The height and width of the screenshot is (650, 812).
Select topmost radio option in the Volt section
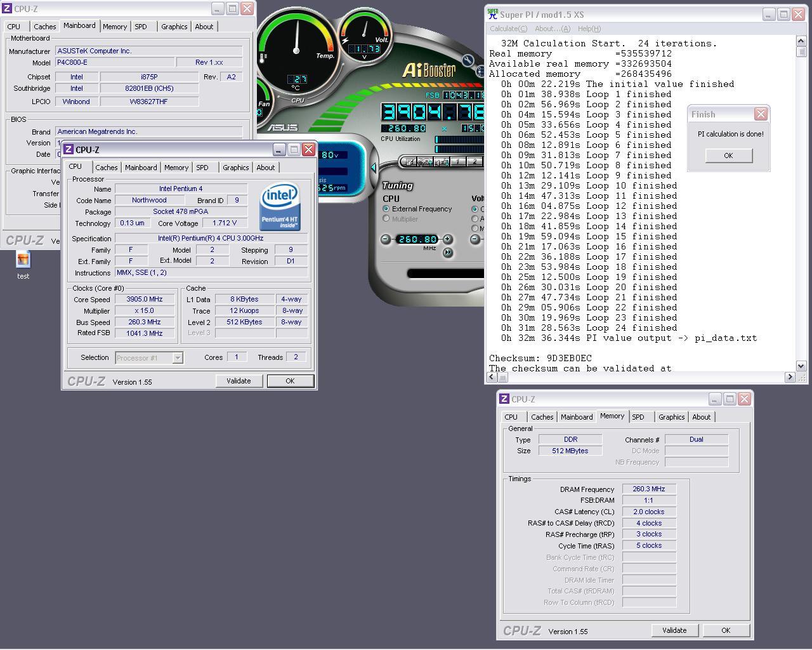point(475,209)
